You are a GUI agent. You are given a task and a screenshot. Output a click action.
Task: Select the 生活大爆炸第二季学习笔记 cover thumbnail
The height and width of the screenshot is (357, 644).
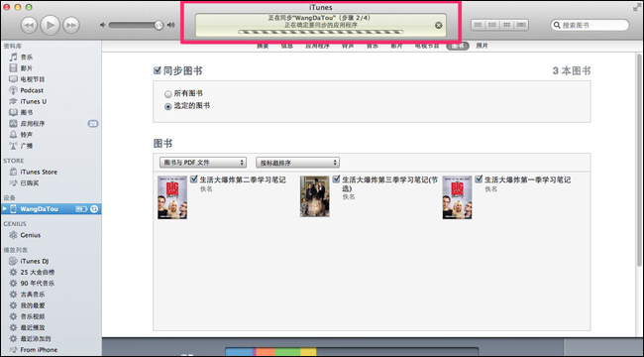coord(172,197)
